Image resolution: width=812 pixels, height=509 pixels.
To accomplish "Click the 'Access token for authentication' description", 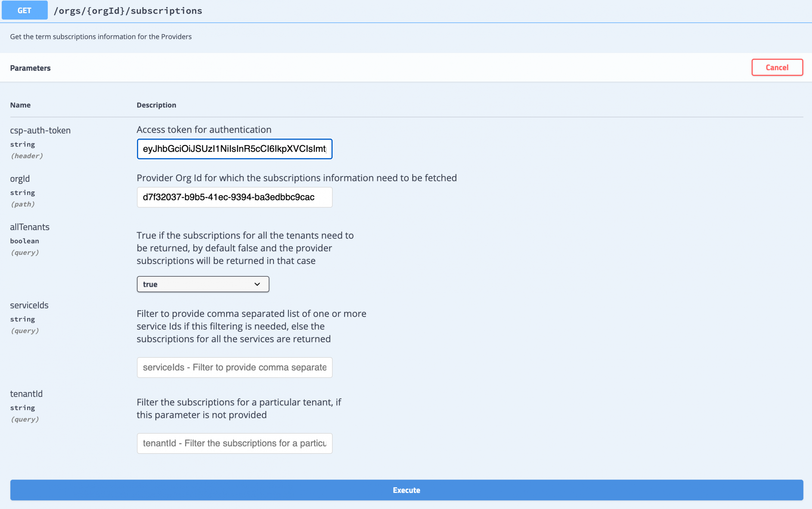I will point(204,130).
